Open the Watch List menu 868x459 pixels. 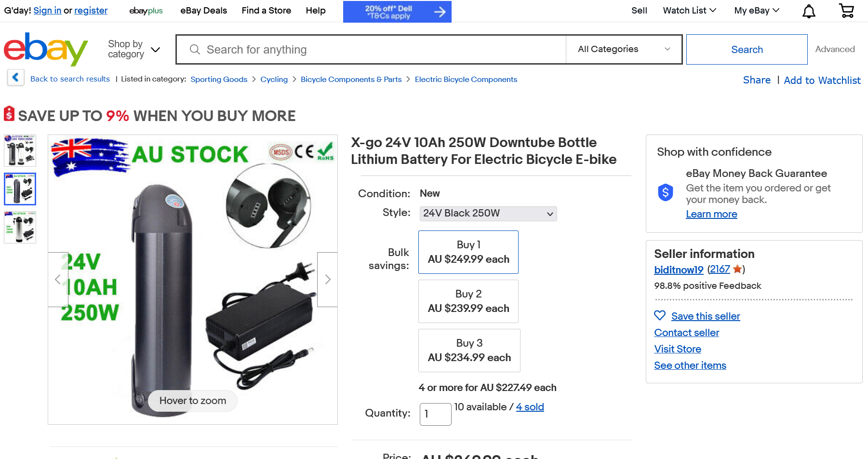click(x=689, y=11)
